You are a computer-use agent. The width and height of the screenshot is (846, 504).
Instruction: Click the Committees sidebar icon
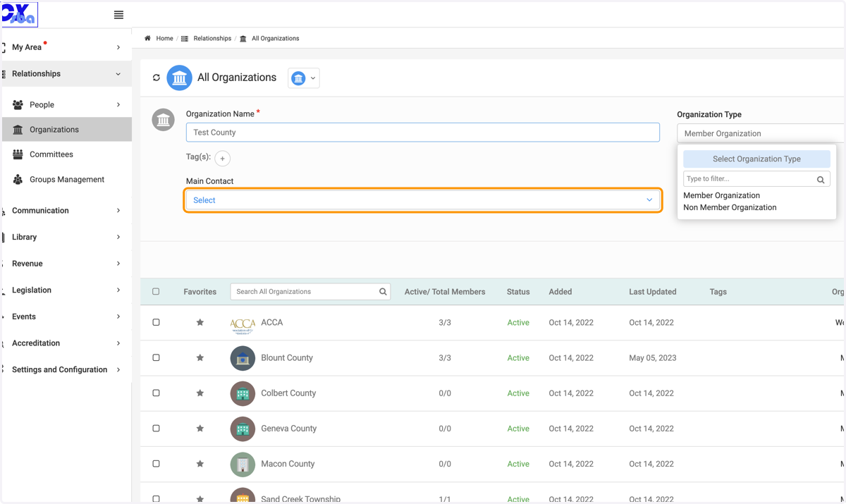point(18,154)
